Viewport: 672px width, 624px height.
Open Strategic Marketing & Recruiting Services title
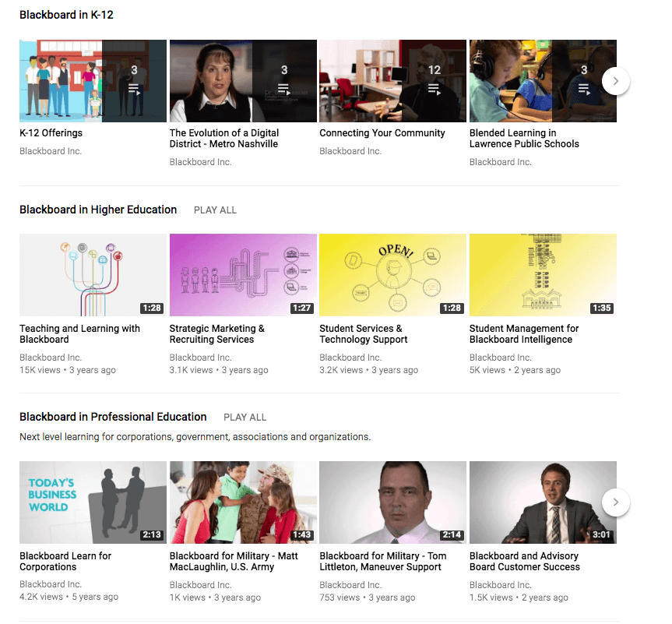[x=216, y=334]
